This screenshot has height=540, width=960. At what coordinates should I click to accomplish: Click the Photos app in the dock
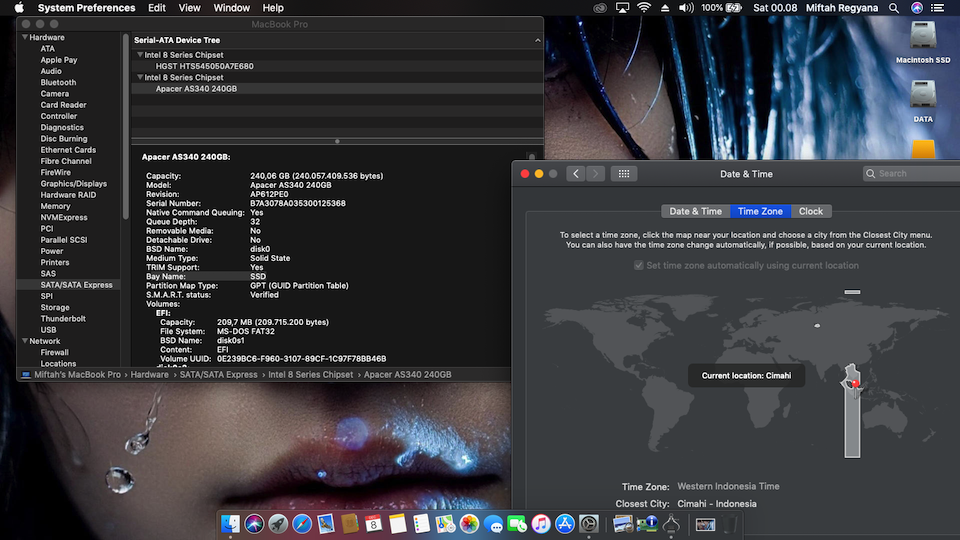[x=469, y=523]
